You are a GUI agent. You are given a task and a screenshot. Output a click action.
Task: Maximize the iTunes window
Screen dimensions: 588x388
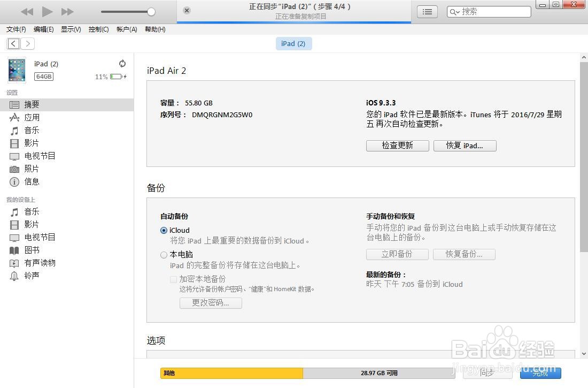[556, 4]
